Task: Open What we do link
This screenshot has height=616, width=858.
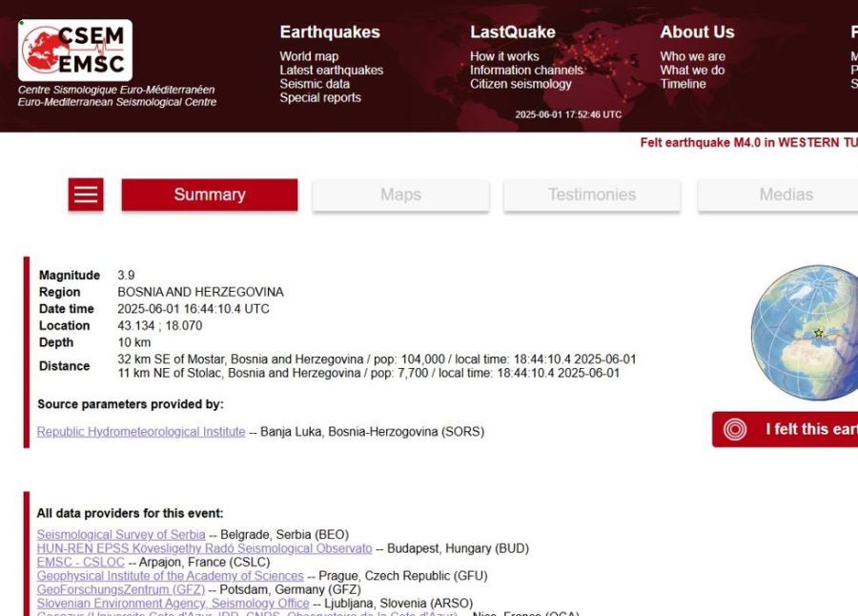Action: tap(692, 71)
